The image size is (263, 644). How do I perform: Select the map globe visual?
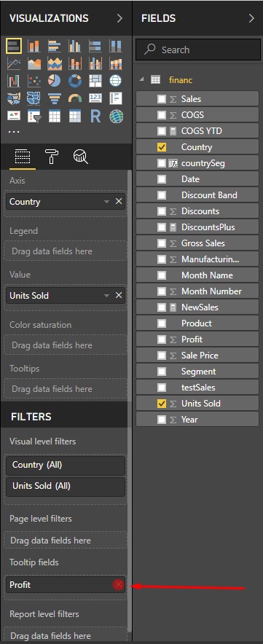pyautogui.click(x=116, y=81)
